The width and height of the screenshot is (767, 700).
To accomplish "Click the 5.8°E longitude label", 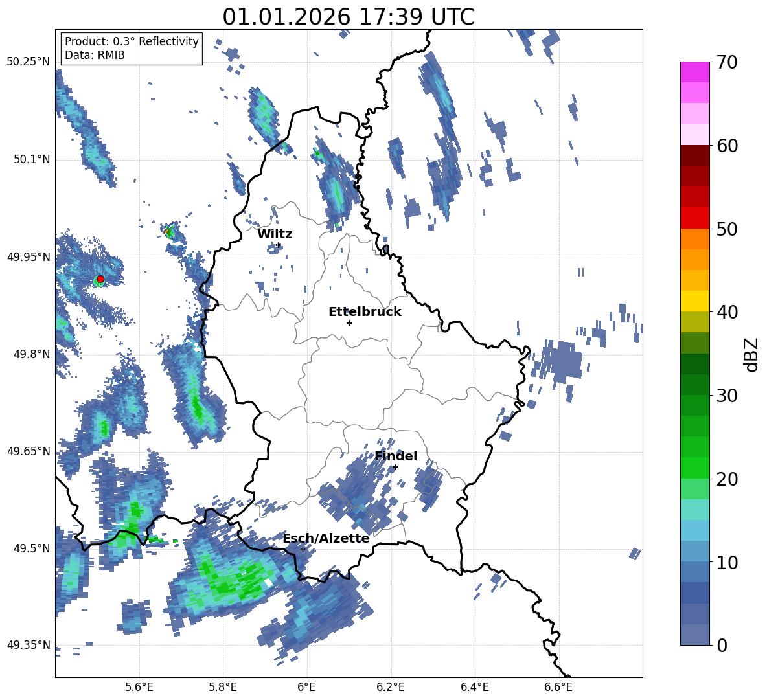I will point(223,687).
